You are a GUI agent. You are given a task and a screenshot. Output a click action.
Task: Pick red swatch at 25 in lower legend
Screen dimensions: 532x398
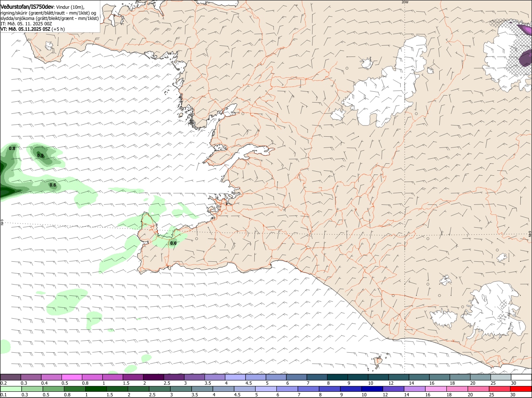[x=500, y=389]
